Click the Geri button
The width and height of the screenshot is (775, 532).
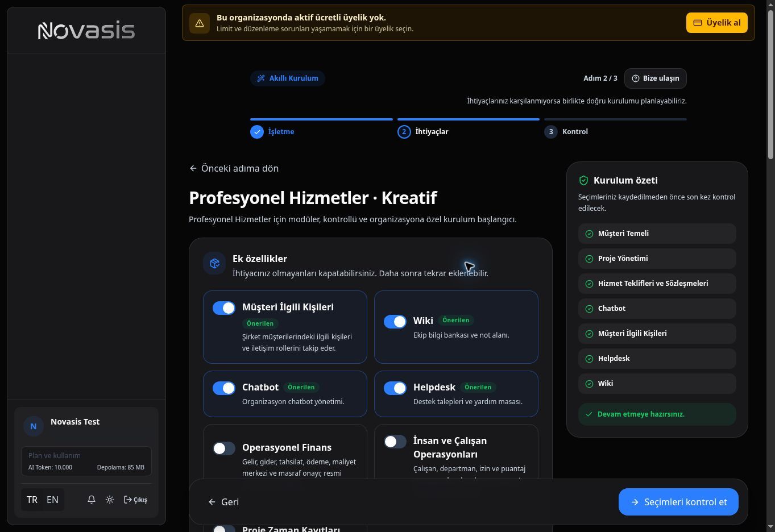pyautogui.click(x=223, y=502)
